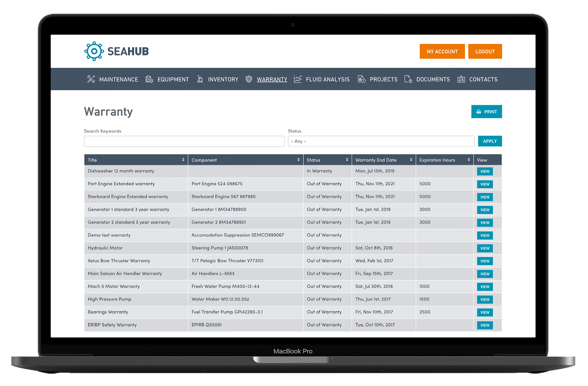Screen dimensions: 588x386
Task: Click the Documents locked-file icon
Action: click(x=408, y=79)
